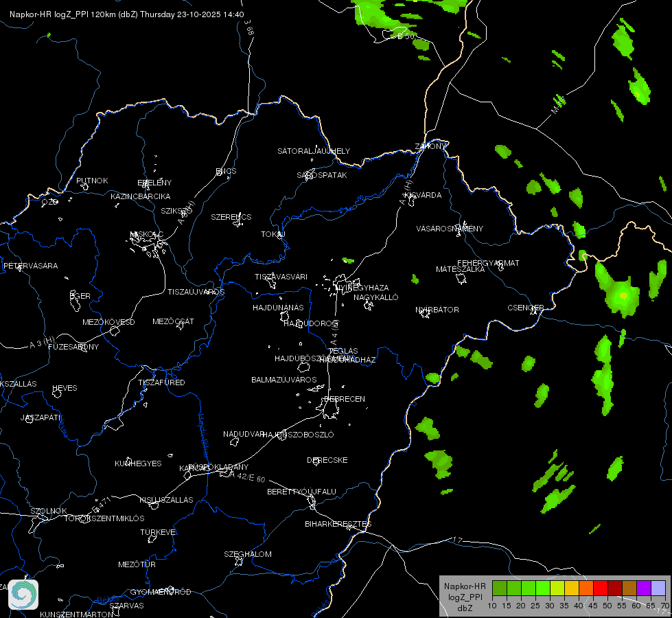The width and height of the screenshot is (672, 618).
Task: Click the KISVÁRDA town label
Action: [423, 195]
